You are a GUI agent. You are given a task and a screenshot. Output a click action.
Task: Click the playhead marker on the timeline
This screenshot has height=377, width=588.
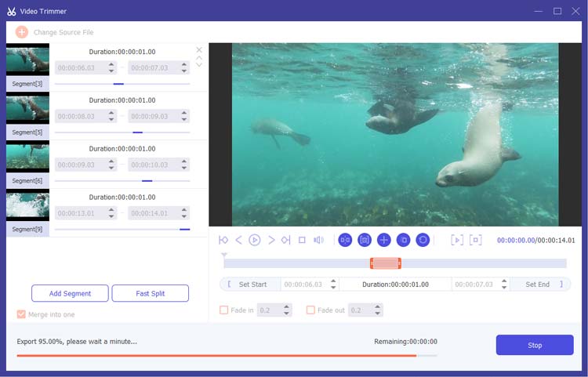coord(224,256)
